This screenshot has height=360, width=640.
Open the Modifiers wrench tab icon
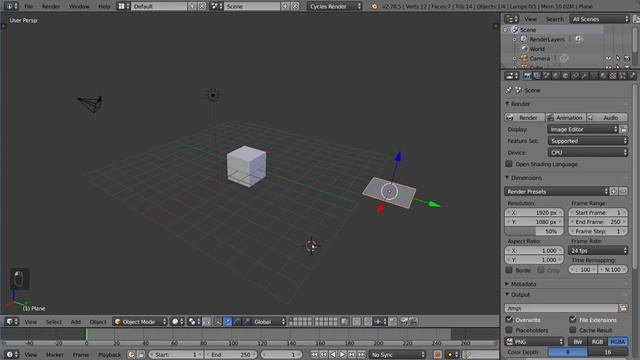coord(584,76)
